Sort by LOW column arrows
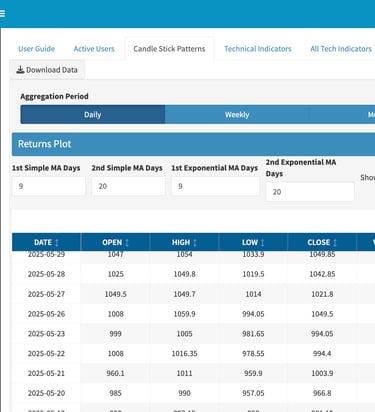 click(x=263, y=243)
